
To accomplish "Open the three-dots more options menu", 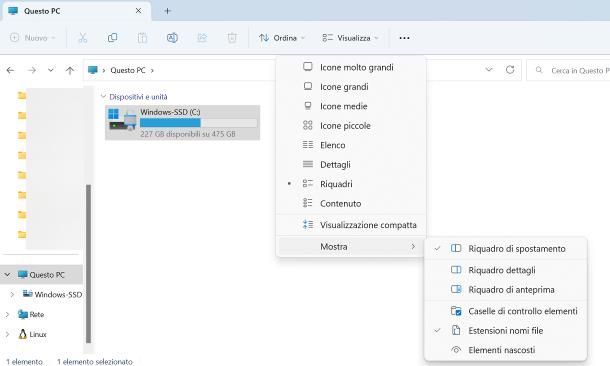I will click(x=404, y=38).
